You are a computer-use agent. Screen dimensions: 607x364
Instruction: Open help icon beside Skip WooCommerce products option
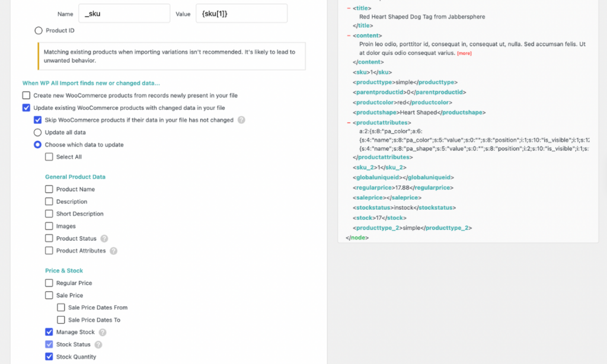click(241, 120)
